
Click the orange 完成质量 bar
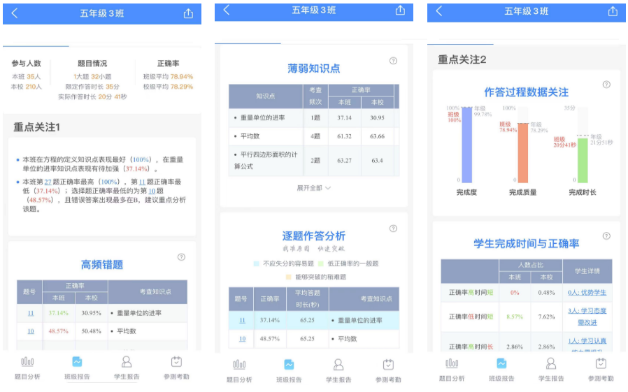[523, 153]
